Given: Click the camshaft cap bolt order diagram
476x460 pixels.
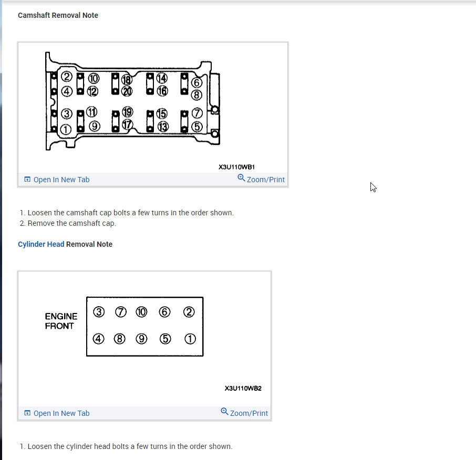Looking at the screenshot, I should click(x=133, y=101).
